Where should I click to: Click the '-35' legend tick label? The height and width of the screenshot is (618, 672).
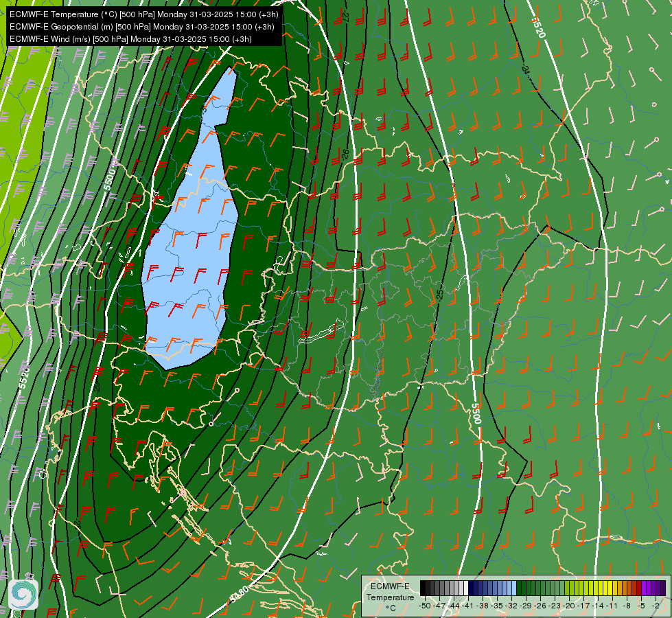pos(497,606)
